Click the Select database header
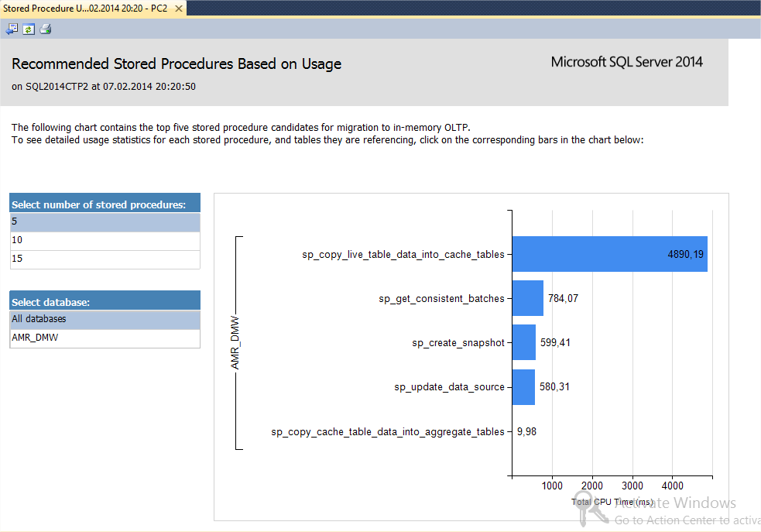Viewport: 761px width, 532px height. click(x=105, y=301)
